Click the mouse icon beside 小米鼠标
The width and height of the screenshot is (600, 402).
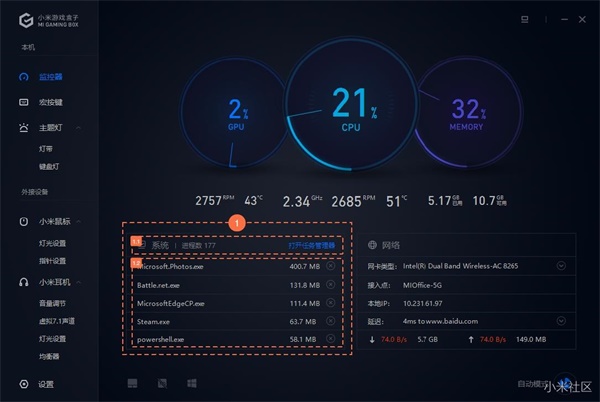click(24, 221)
